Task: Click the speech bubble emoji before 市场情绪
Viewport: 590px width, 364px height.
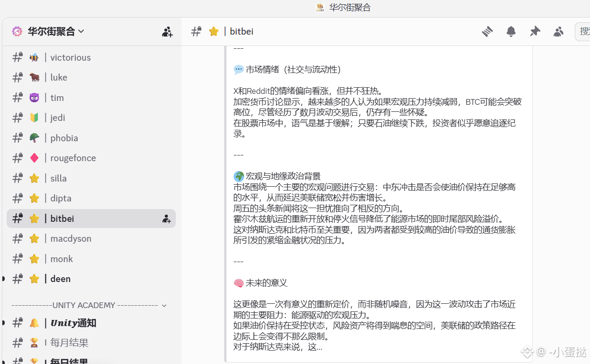Action: [x=239, y=70]
